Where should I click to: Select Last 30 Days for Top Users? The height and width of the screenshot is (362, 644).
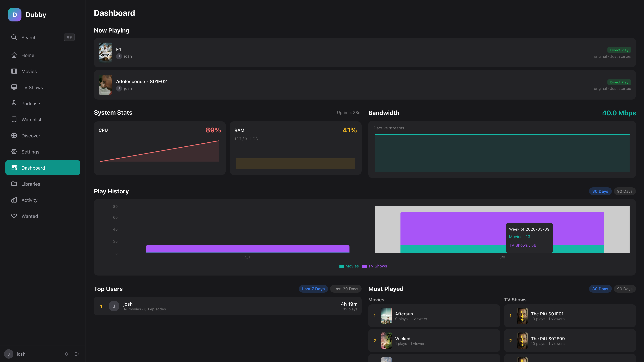[346, 289]
